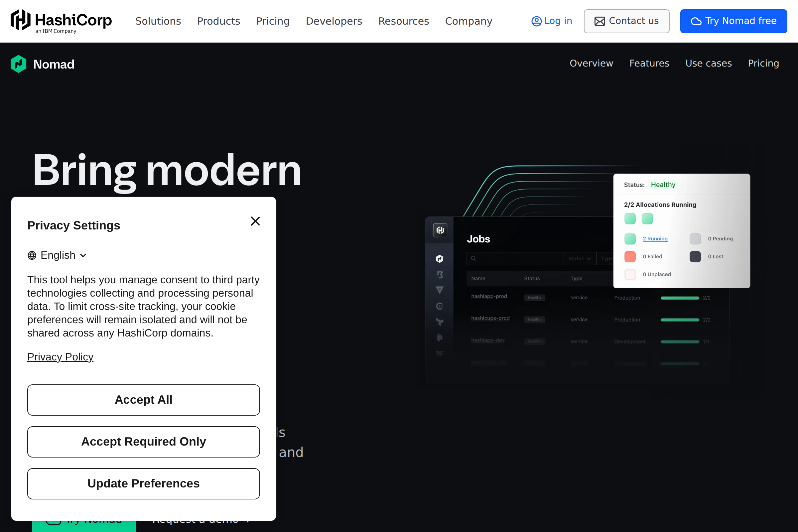Click the "0 Pending" label
This screenshot has height=532, width=798.
coord(720,239)
